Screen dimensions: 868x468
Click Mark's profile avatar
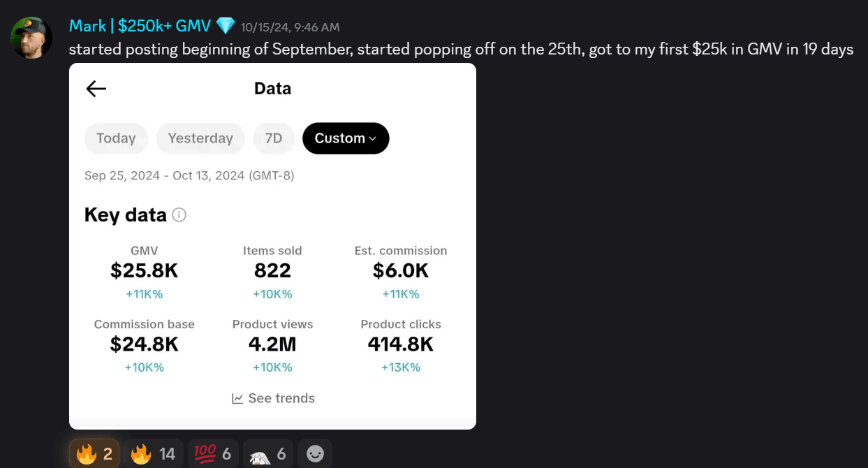pyautogui.click(x=31, y=38)
